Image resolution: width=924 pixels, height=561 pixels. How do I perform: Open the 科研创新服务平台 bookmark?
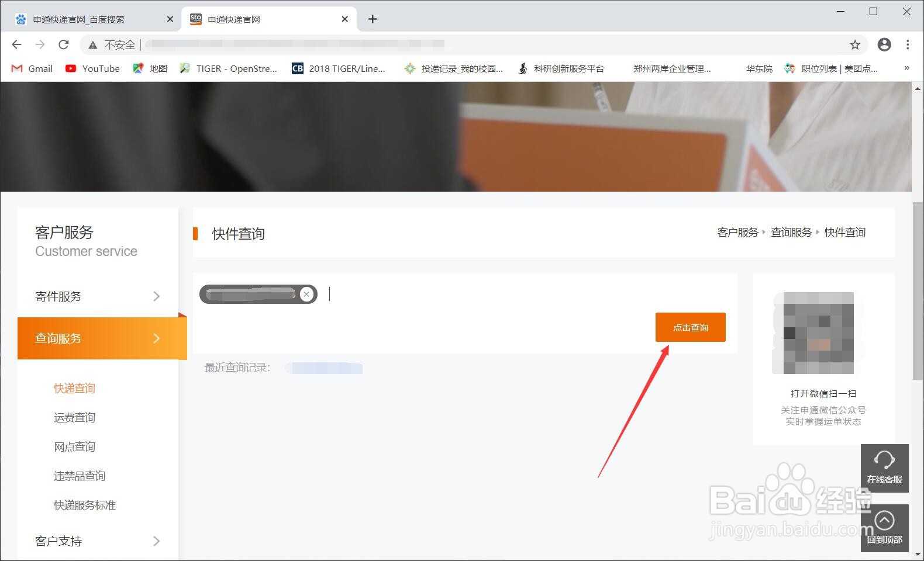(561, 68)
